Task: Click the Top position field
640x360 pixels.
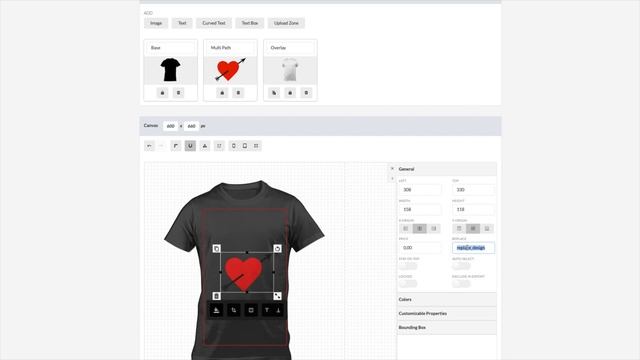Action: pos(473,189)
